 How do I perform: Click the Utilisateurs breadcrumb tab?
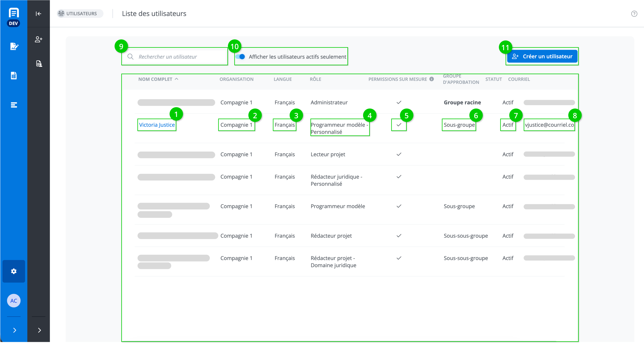point(80,14)
